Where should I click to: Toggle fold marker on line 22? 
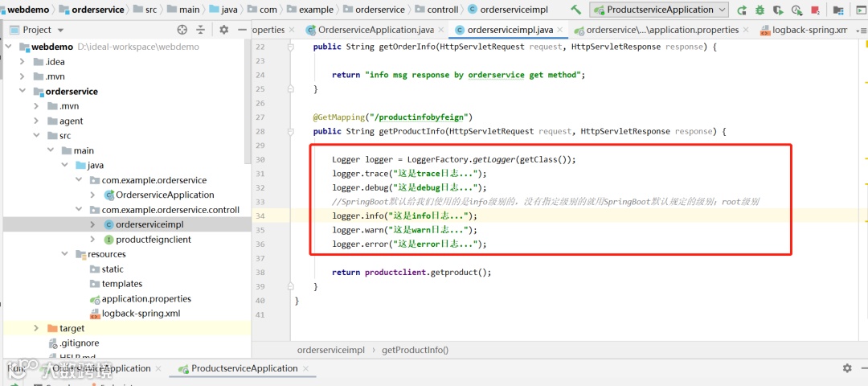tap(291, 47)
